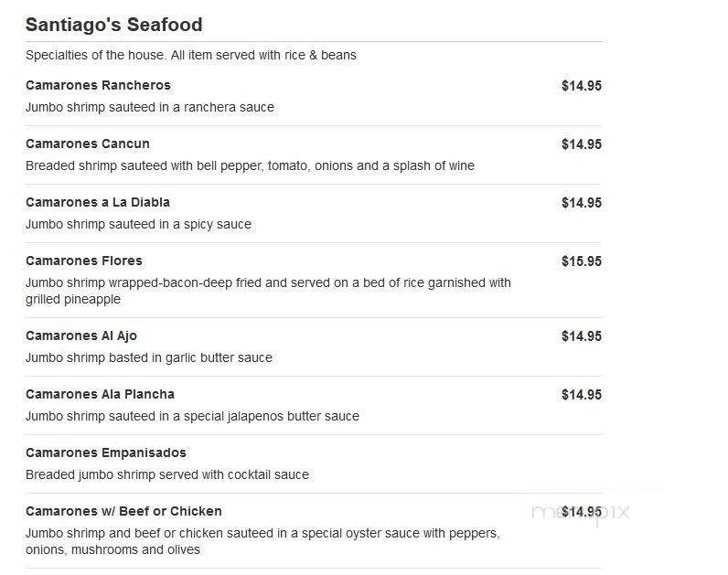The height and width of the screenshot is (575, 728).
Task: Click the Specialties of the house subtitle
Action: click(x=191, y=55)
